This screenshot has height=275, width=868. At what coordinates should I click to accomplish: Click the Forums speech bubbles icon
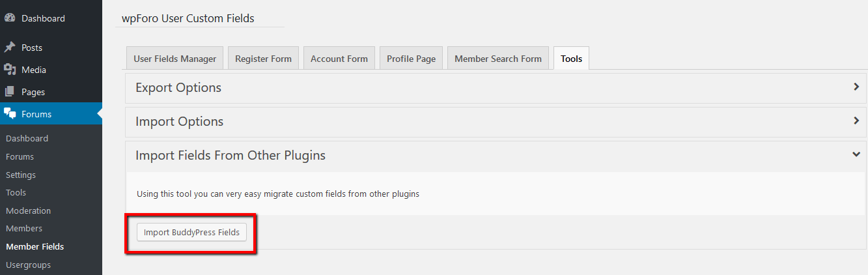coord(10,114)
